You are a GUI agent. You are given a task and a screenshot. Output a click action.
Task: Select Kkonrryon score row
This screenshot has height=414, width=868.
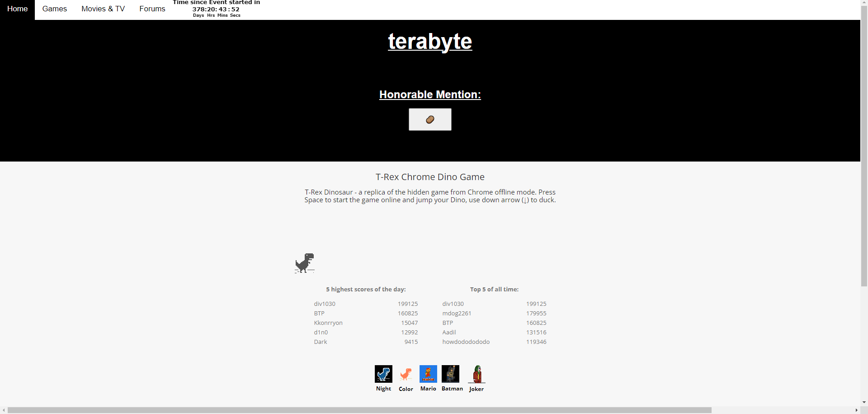click(x=366, y=323)
